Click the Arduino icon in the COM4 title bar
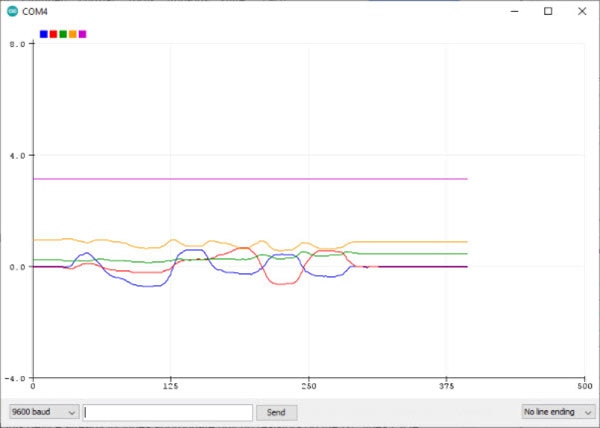This screenshot has height=428, width=600. tap(13, 11)
